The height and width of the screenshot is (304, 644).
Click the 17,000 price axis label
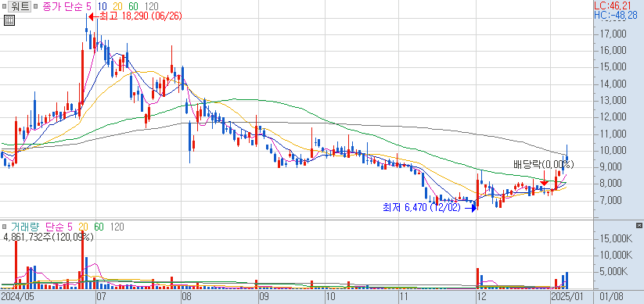[x=613, y=34]
